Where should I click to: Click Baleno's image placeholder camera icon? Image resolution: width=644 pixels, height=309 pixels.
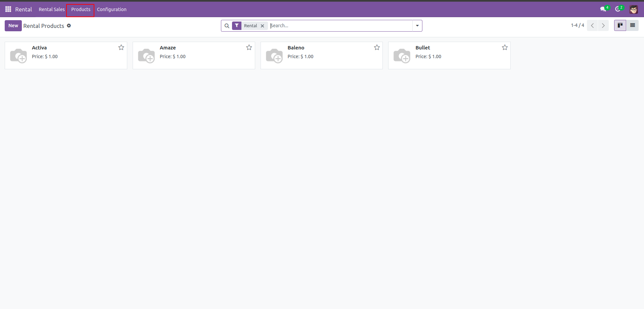tap(274, 55)
